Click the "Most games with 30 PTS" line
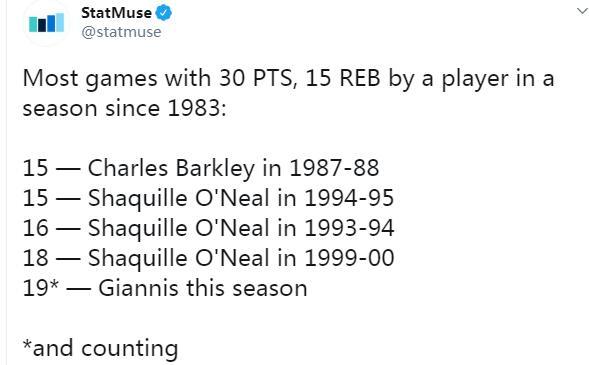The width and height of the screenshot is (589, 365). [x=288, y=79]
